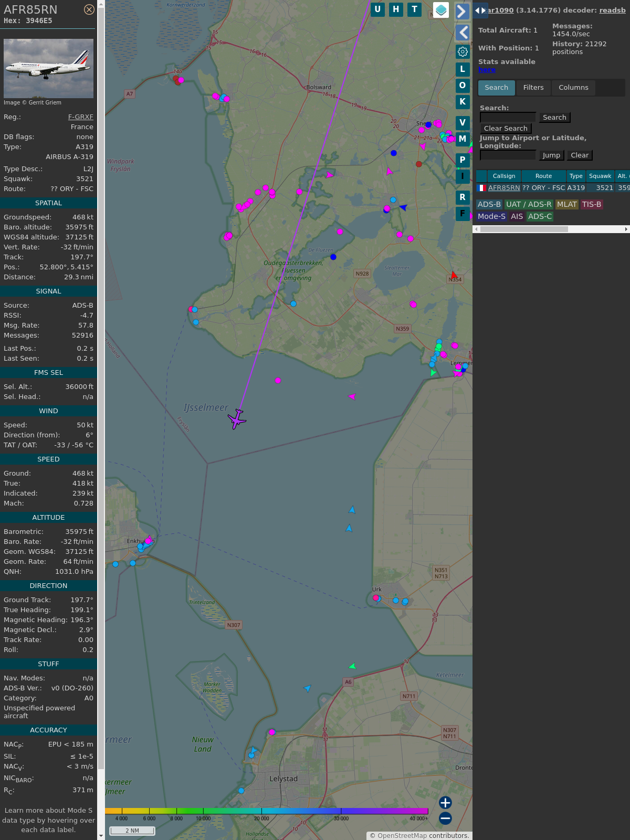Zoom out with the minus button
The height and width of the screenshot is (840, 630).
pos(445,818)
